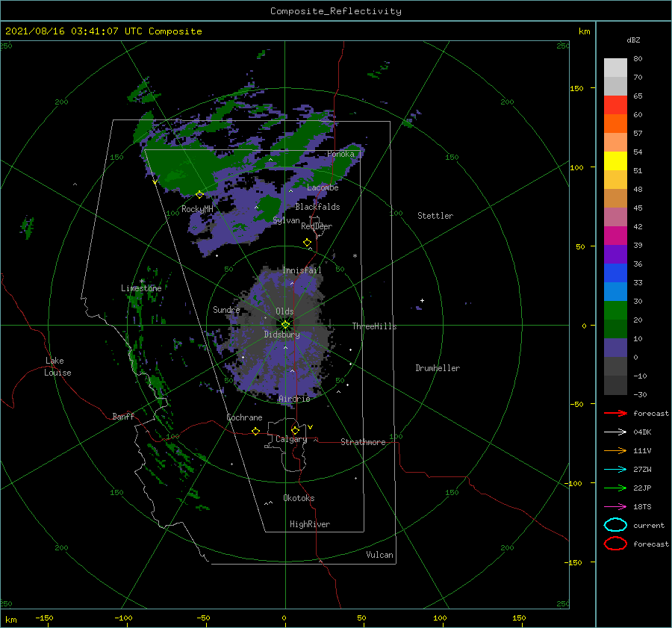The width and height of the screenshot is (672, 628).
Task: Click the Strathmore label
Action: (363, 442)
